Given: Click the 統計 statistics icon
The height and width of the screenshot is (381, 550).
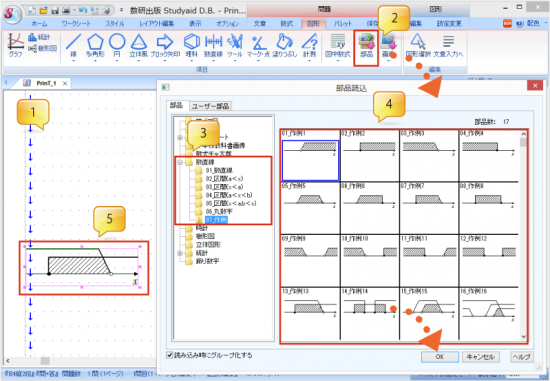Looking at the screenshot, I should pos(39,37).
